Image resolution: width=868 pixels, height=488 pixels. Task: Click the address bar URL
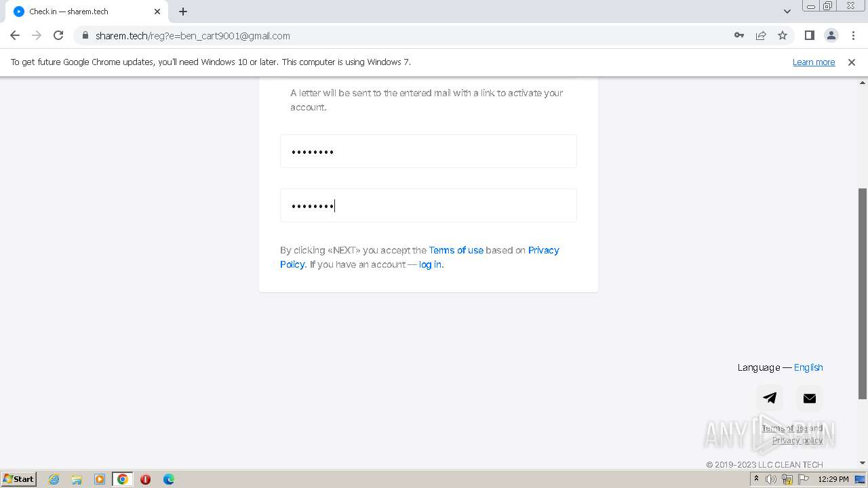tap(193, 36)
